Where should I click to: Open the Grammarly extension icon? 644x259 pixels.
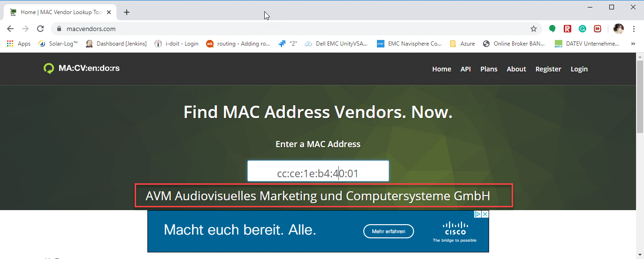(x=583, y=29)
